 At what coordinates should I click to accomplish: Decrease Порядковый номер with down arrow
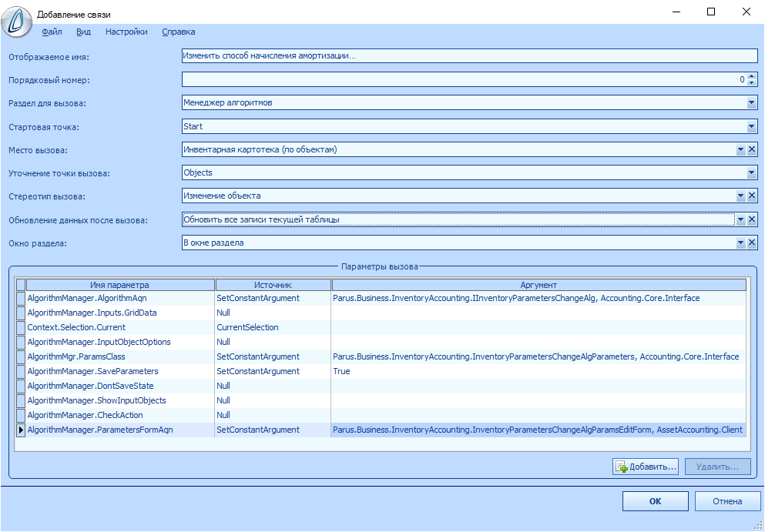(752, 83)
